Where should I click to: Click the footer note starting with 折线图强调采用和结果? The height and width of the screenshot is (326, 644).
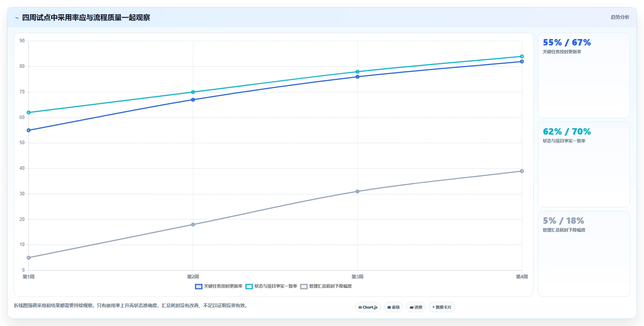[x=131, y=305]
